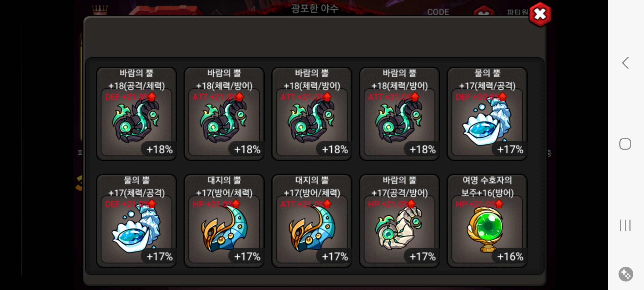Tap the 파티원 label in the top bar
Viewport: 644px width, 290px height.
pos(517,12)
